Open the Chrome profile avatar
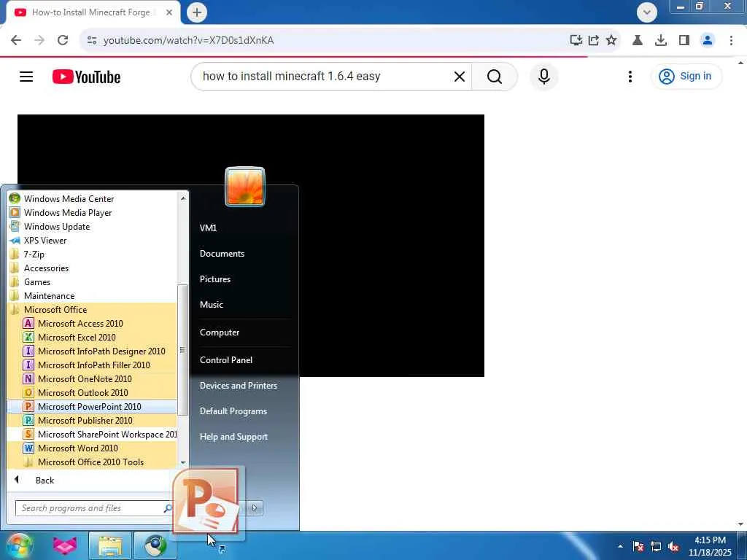Image resolution: width=747 pixels, height=560 pixels. (x=708, y=40)
